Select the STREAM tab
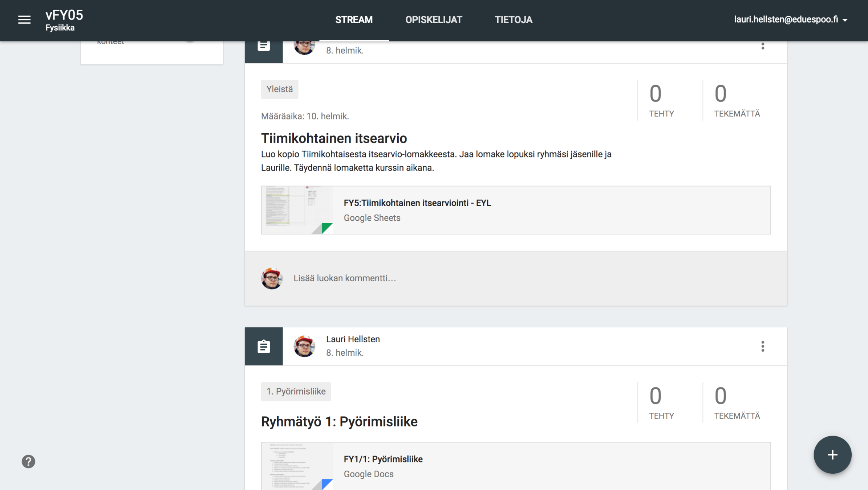 pos(354,20)
